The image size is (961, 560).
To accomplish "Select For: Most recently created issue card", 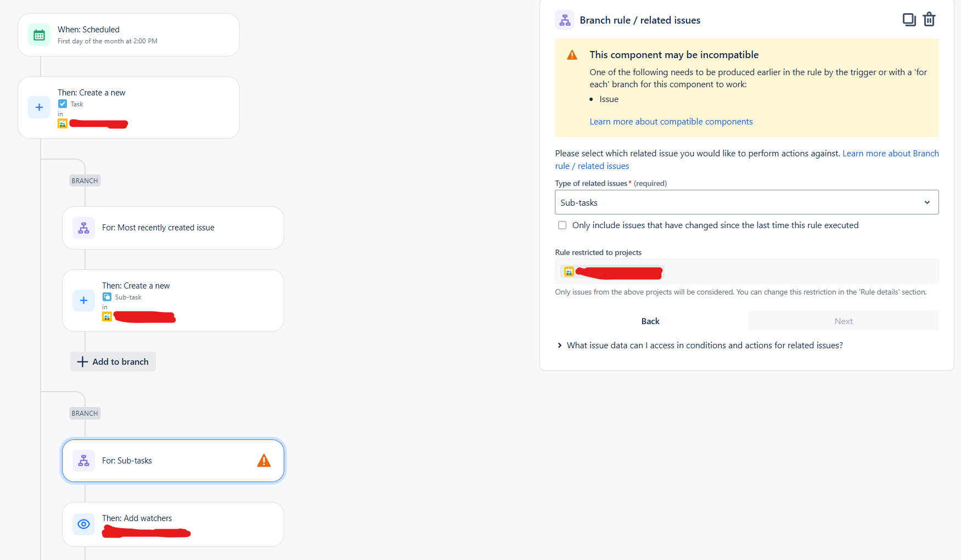I will coord(173,228).
